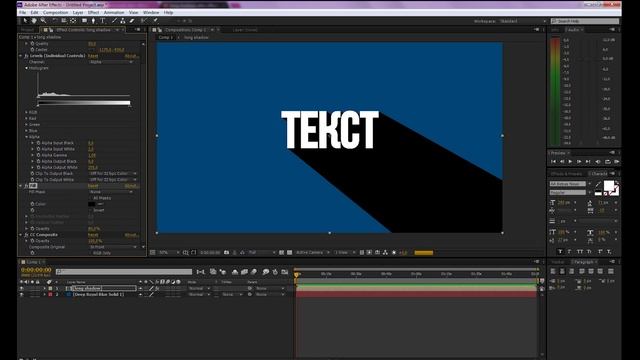This screenshot has height=360, width=640.
Task: Open the viewer resolution dropdown showing Full
Action: [x=262, y=253]
